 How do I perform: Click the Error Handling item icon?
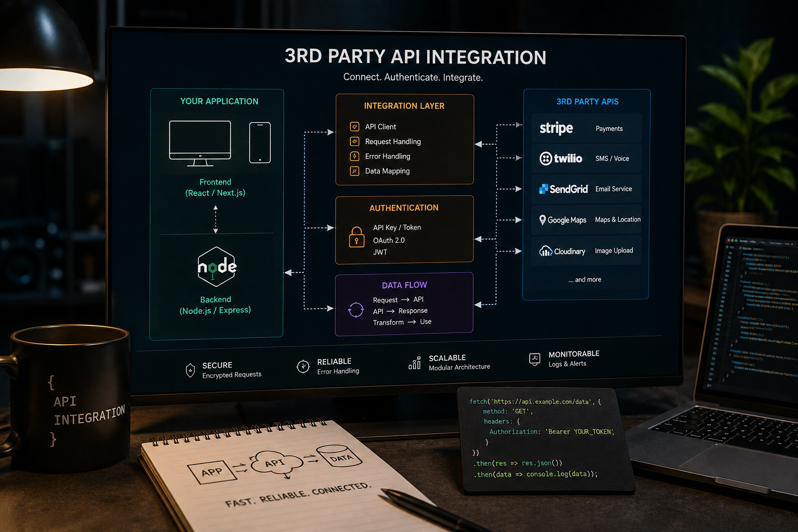354,156
